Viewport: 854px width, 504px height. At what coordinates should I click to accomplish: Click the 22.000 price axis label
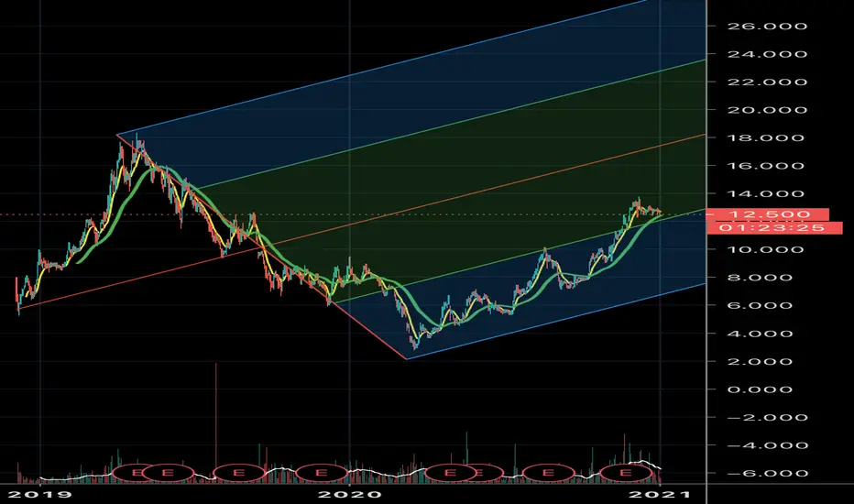click(x=767, y=82)
